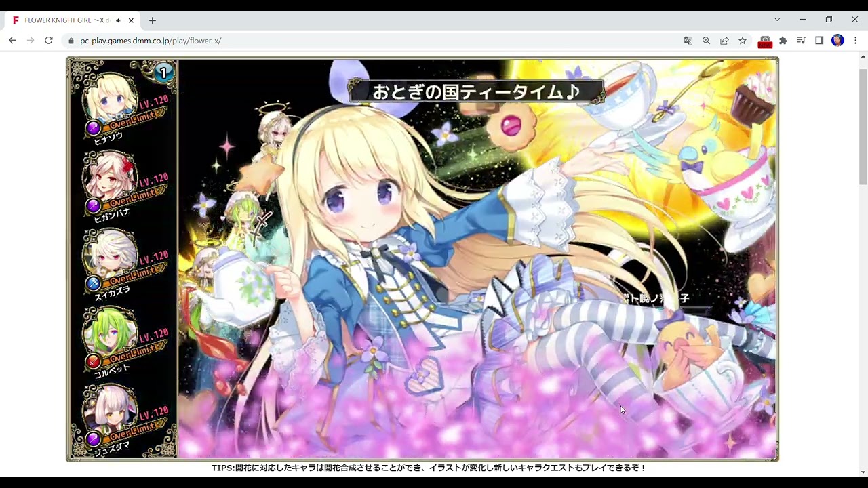
Task: Close the FLOWER KNIGHT GIRL tab
Action: point(131,20)
